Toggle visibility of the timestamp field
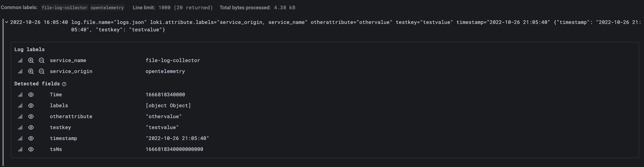 [x=31, y=138]
